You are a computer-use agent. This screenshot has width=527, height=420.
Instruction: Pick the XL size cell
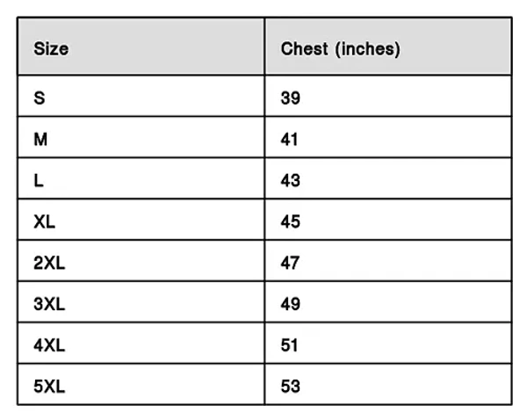[44, 221]
